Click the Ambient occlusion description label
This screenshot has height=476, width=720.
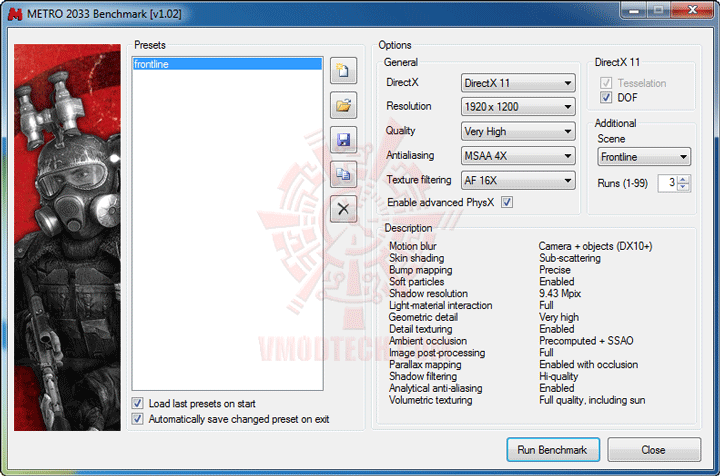point(428,341)
